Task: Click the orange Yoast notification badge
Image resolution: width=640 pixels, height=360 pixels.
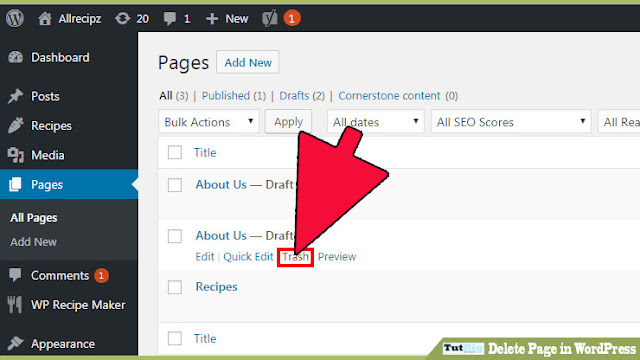Action: [x=291, y=18]
